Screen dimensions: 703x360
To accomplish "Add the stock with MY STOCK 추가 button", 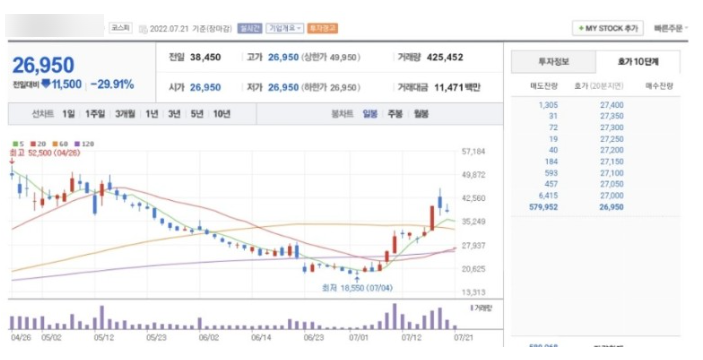I will point(608,28).
